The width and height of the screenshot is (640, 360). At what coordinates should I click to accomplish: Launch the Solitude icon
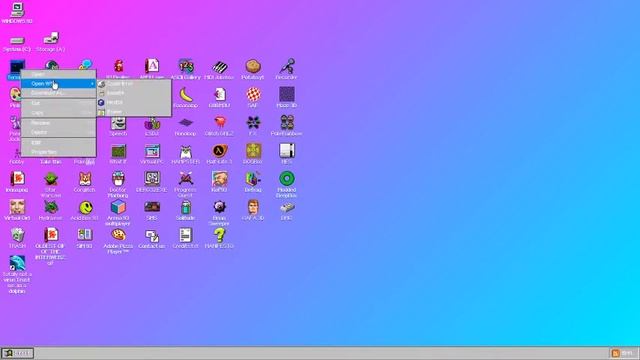186,210
